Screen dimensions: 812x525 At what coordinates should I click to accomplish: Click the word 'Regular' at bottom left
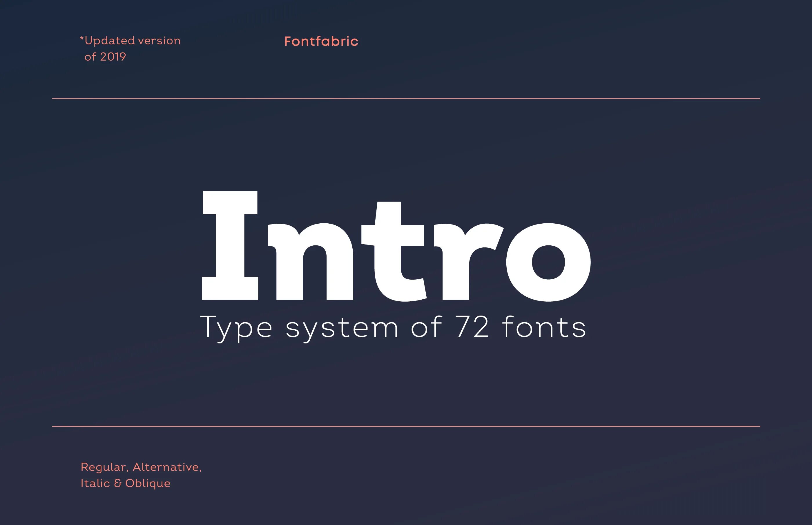(104, 467)
